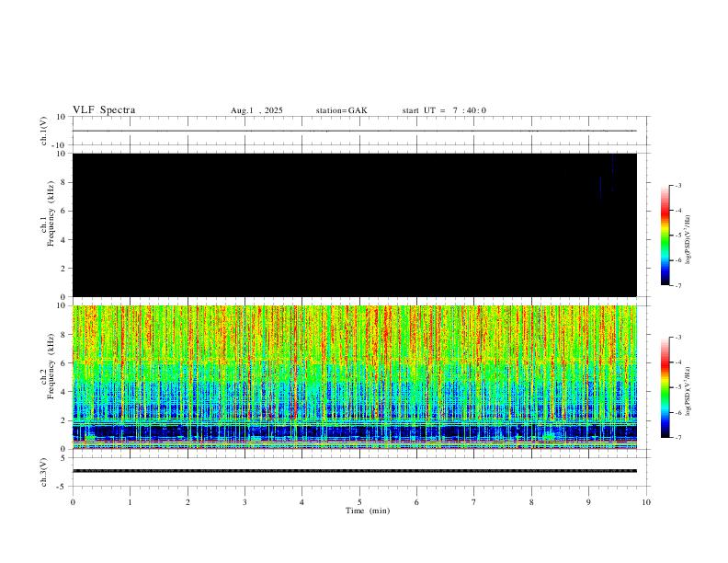Click time axis tick label "3"
The image size is (728, 563).
[245, 502]
